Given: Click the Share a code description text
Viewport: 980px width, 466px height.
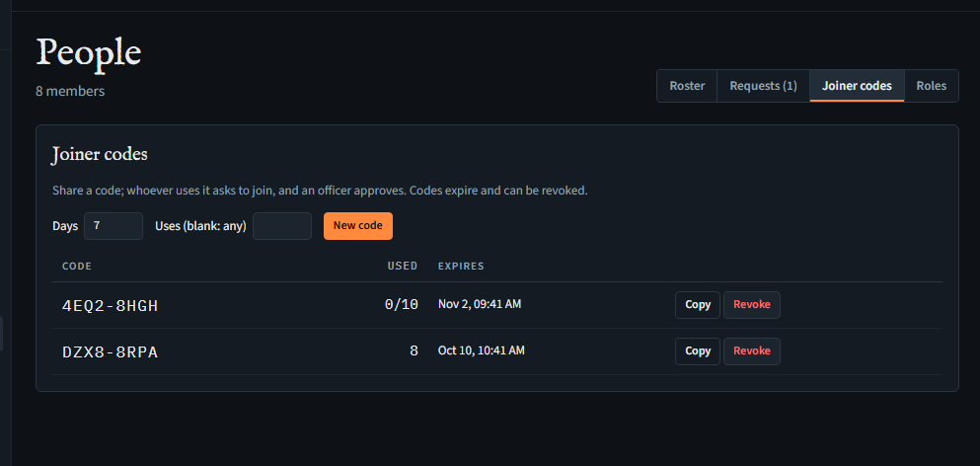Looking at the screenshot, I should pyautogui.click(x=320, y=191).
